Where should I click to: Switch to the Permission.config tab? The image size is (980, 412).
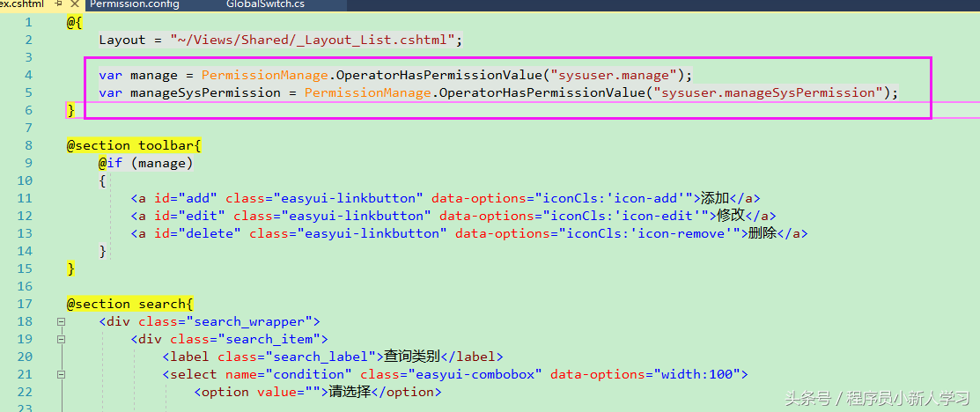click(x=135, y=4)
